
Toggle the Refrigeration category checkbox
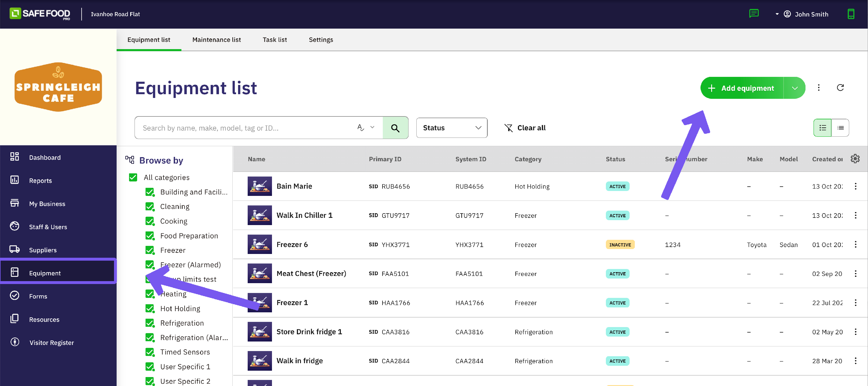150,323
